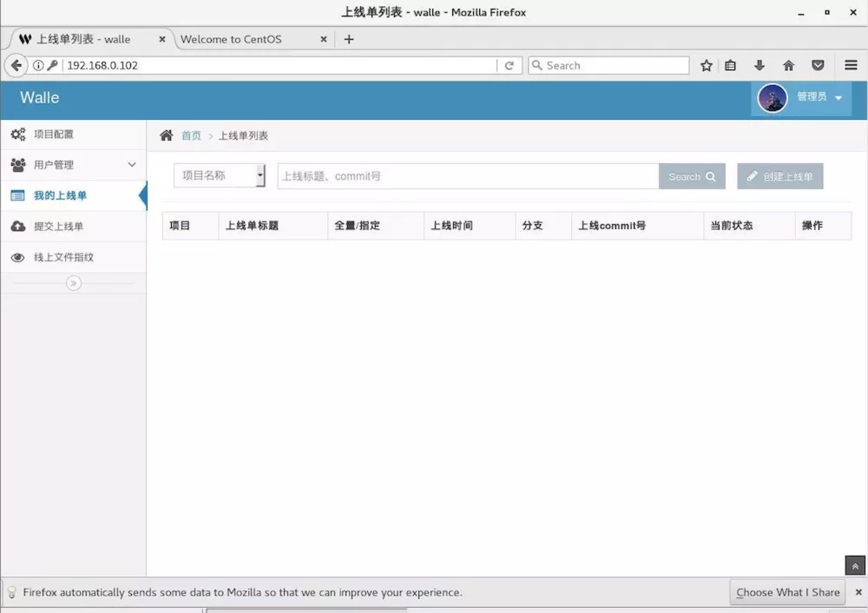The height and width of the screenshot is (613, 868).
Task: Open the 项目名称 dropdown
Action: point(219,175)
